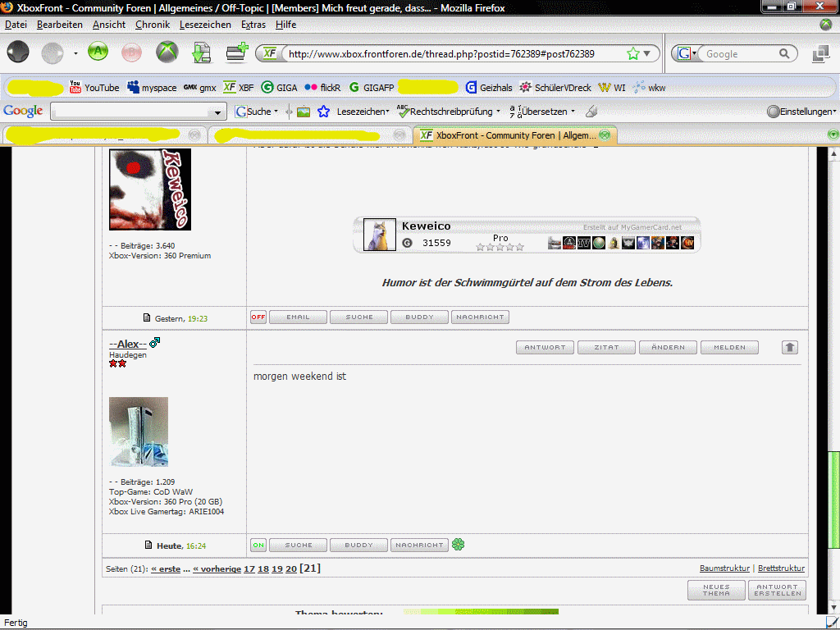Go to page 17 of the thread
Screen dimensions: 840x630
pyautogui.click(x=249, y=568)
